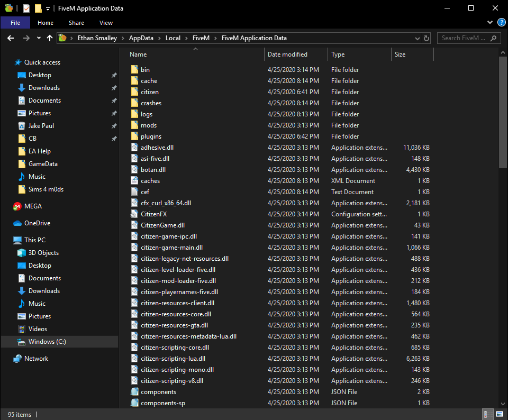
Task: Go up one folder level
Action: click(x=50, y=38)
